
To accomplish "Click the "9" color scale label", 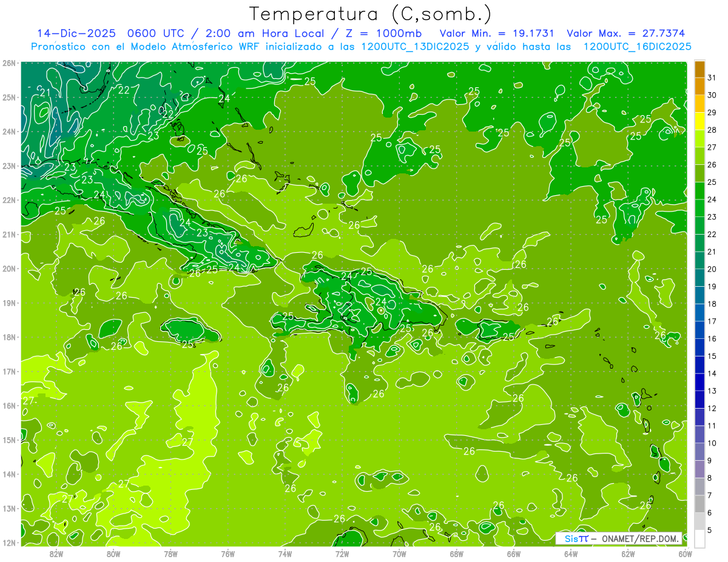I will [710, 461].
